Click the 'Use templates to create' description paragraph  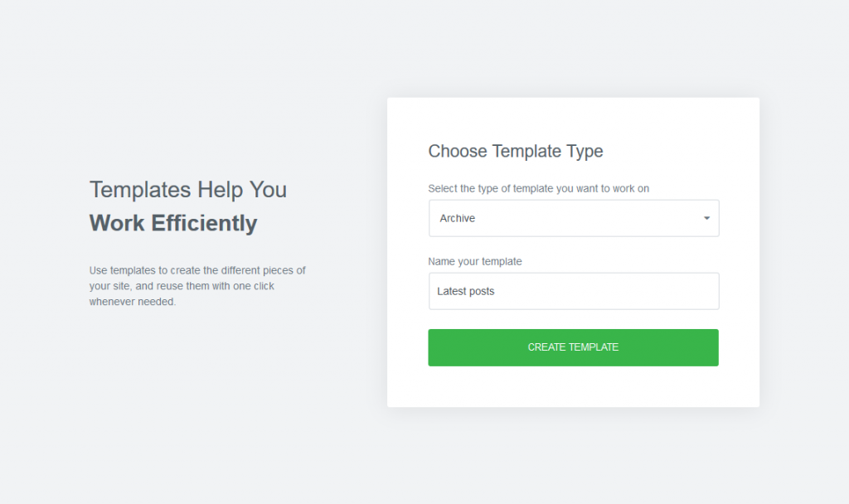(197, 286)
